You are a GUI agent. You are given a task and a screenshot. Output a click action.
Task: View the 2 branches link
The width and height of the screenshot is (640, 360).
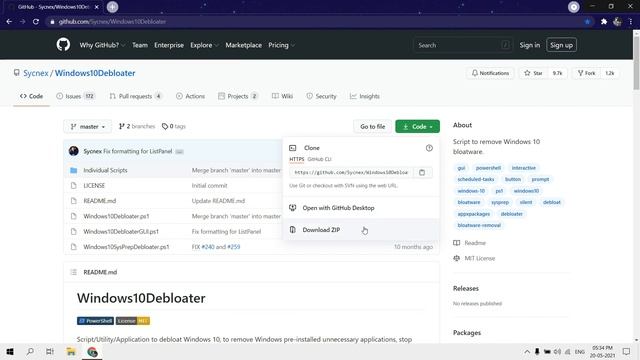[x=137, y=127]
